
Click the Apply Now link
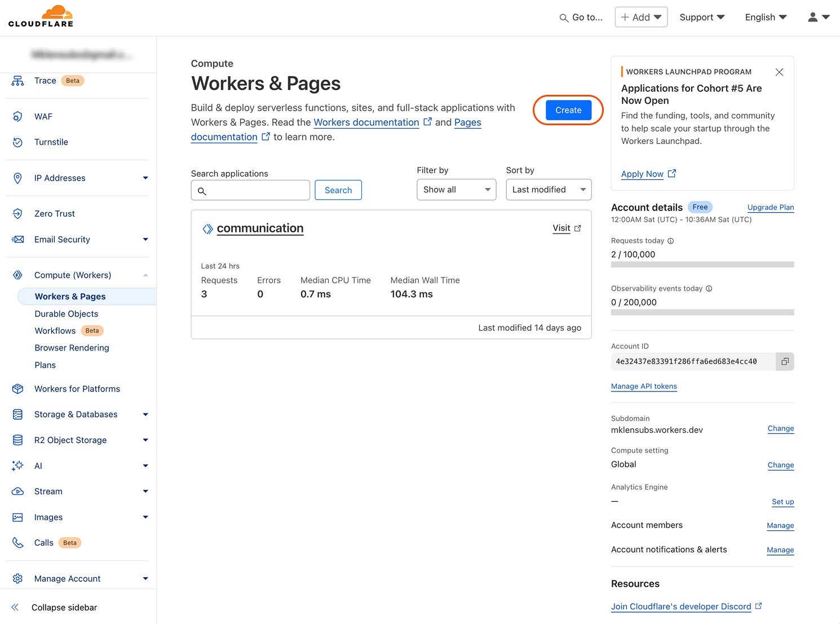pos(642,174)
